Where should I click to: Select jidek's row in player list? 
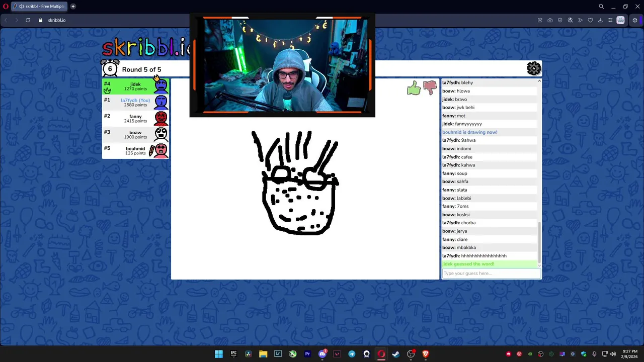135,86
